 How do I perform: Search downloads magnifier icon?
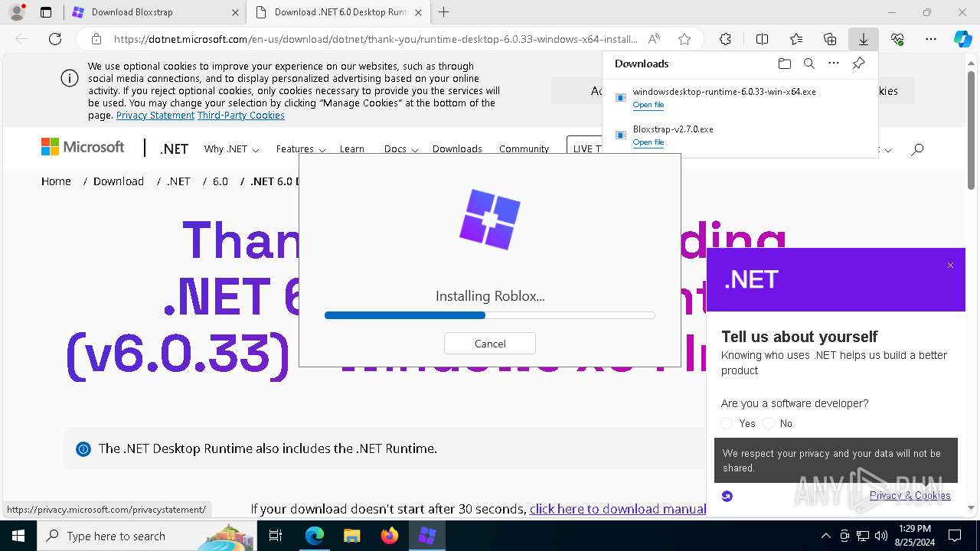pos(808,64)
